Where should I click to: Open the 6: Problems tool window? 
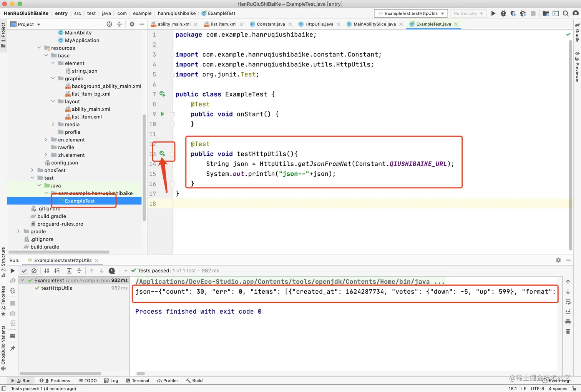coord(55,380)
